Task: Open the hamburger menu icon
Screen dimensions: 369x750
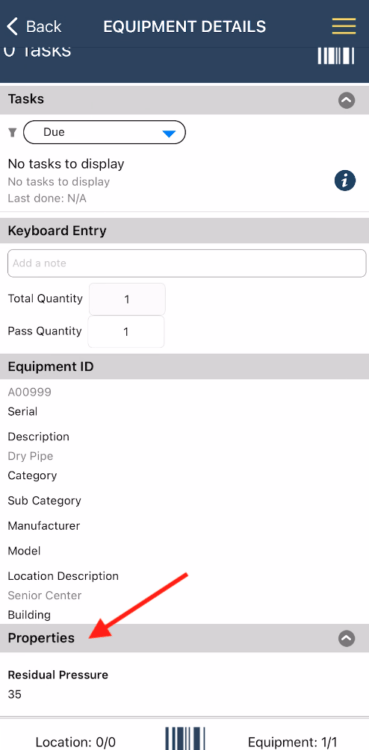Action: 344,26
